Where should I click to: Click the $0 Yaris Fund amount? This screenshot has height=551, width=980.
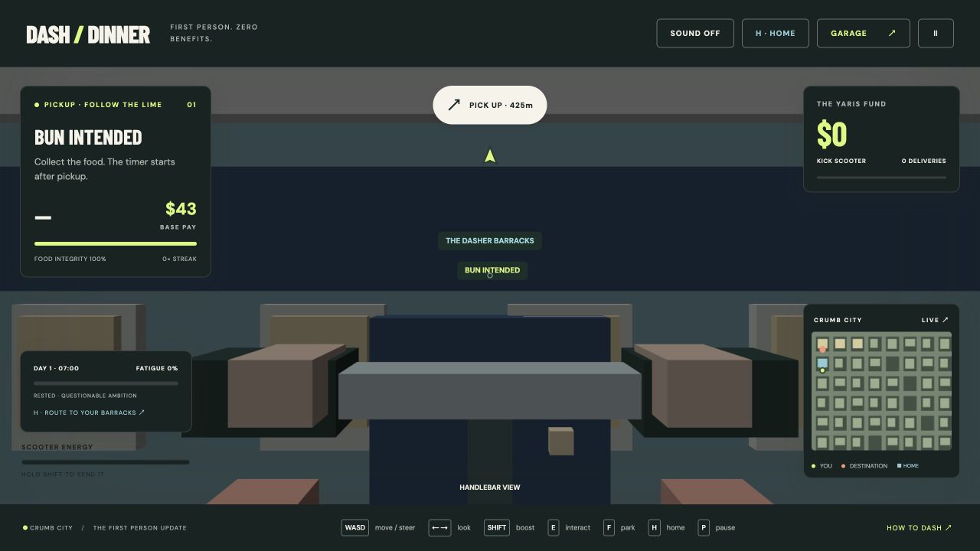coord(831,135)
